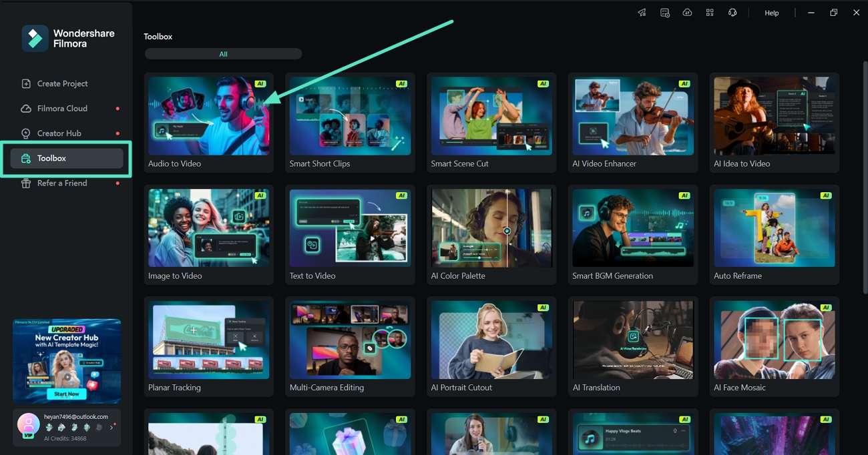Screen dimensions: 868x455
Task: Click the 'AI Face Mosaic' label text
Action: pos(740,388)
